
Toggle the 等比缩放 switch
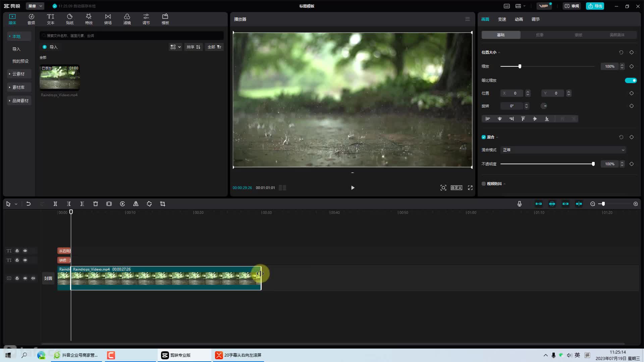631,80
